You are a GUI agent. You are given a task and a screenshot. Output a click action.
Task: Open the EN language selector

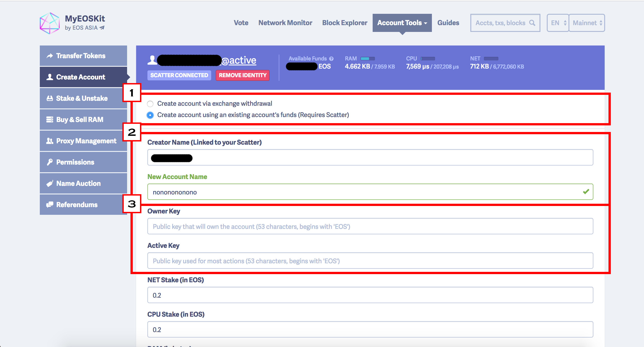[558, 23]
